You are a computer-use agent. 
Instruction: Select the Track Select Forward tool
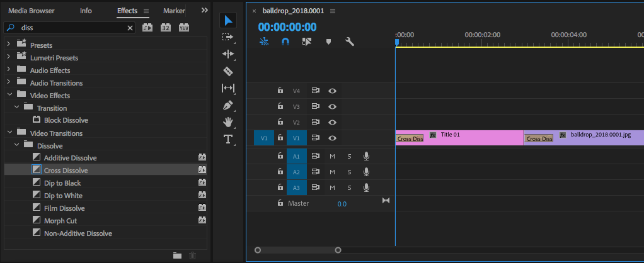point(228,37)
